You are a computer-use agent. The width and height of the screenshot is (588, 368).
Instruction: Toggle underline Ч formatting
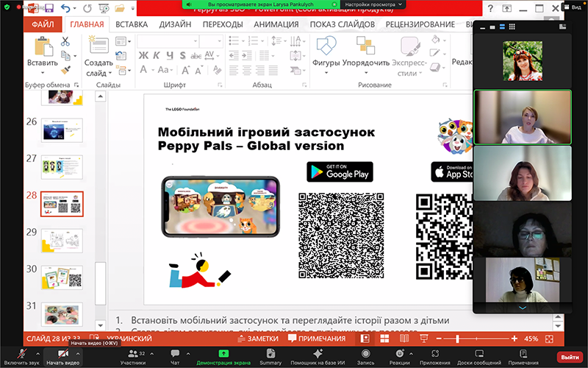pos(170,56)
